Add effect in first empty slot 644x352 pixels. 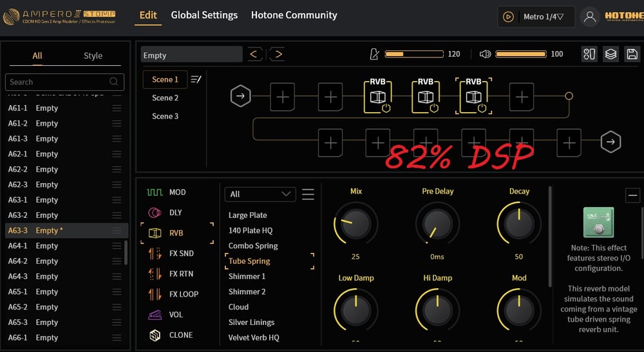pyautogui.click(x=282, y=97)
